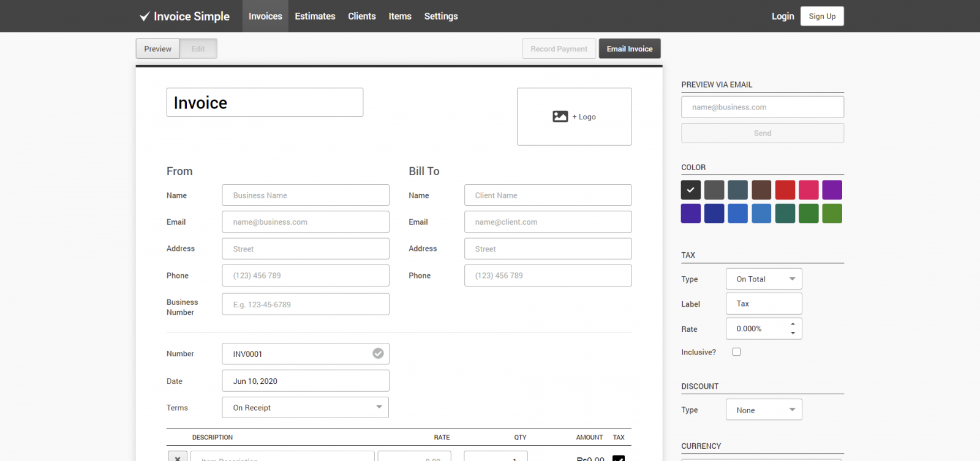Click the Invoice Simple checkmark logo
Screen dimensions: 980x461
(x=145, y=16)
